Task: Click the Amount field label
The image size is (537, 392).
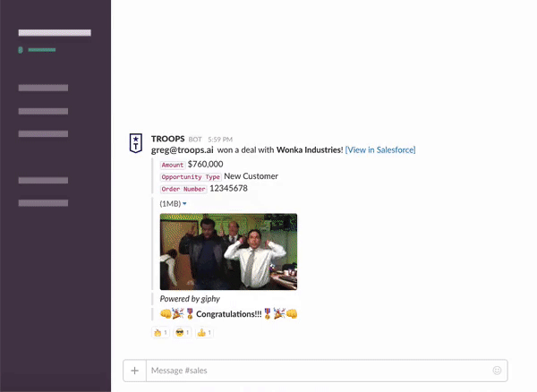Action: tap(173, 165)
